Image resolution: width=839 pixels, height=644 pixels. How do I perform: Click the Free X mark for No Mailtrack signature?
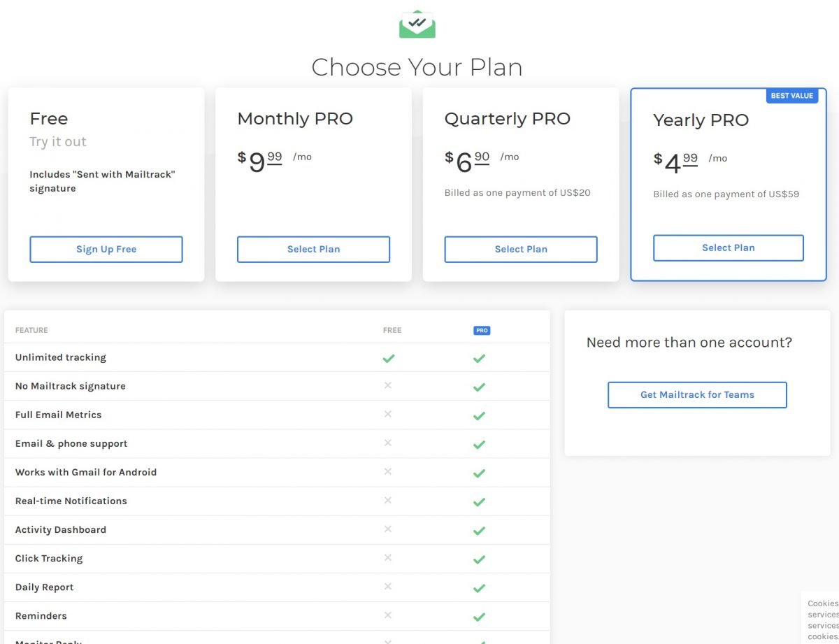click(x=388, y=385)
